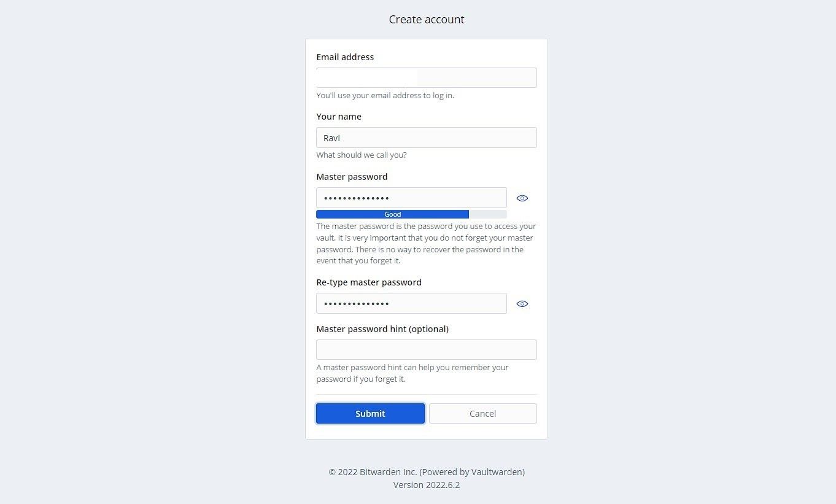Click the "Master password" field label

click(352, 177)
